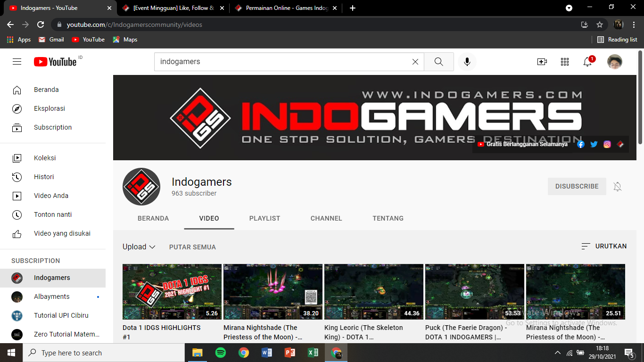Open the YouTube apps grid
Screen dimensions: 644x362
coord(565,62)
